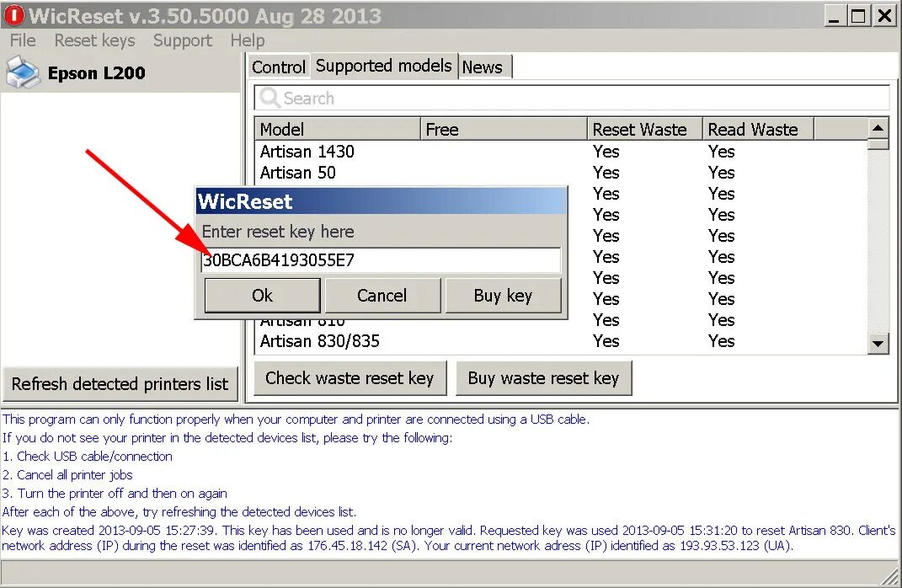Click the models list scroll down arrow
Image resolution: width=902 pixels, height=588 pixels.
click(x=878, y=344)
